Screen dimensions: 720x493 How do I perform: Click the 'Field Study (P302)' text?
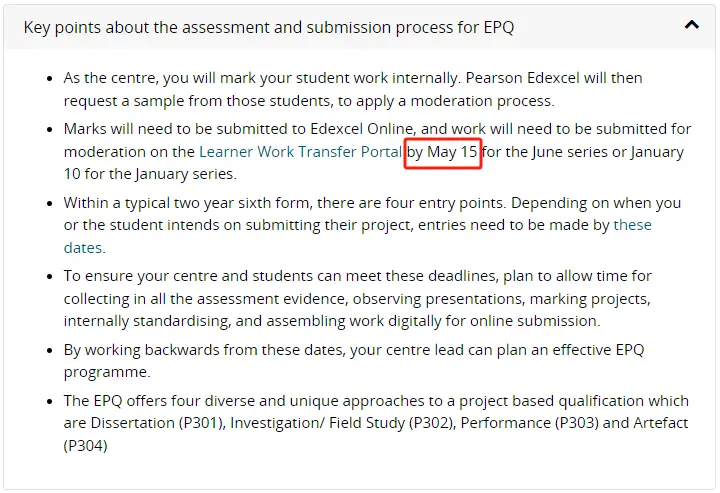point(392,423)
